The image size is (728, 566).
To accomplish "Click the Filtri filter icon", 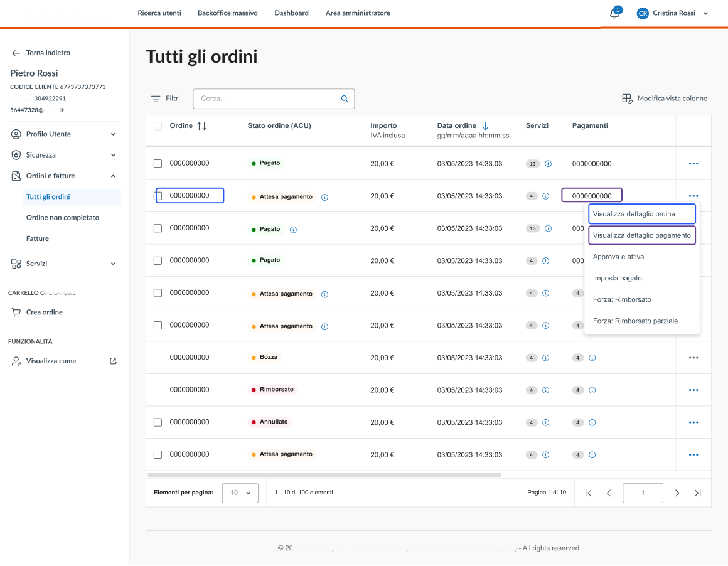I will pos(156,99).
